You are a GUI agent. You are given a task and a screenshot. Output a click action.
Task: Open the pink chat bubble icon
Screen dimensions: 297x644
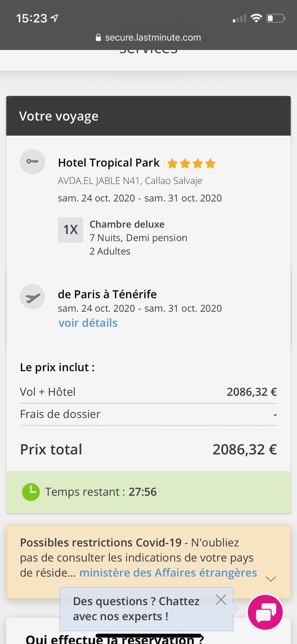click(x=266, y=612)
